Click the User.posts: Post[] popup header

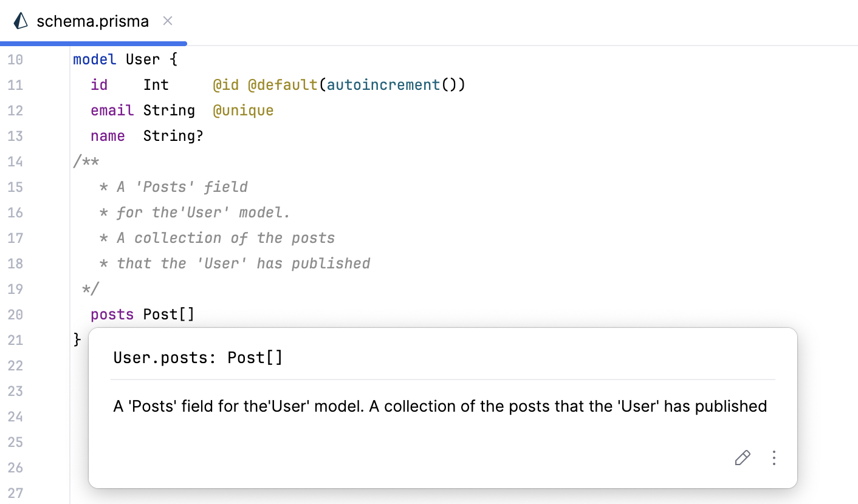(x=197, y=358)
